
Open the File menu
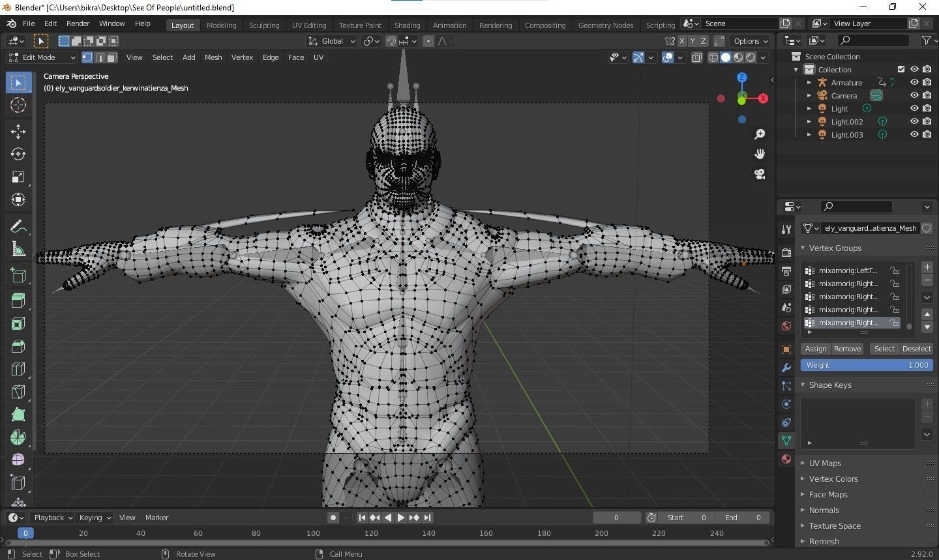click(29, 23)
